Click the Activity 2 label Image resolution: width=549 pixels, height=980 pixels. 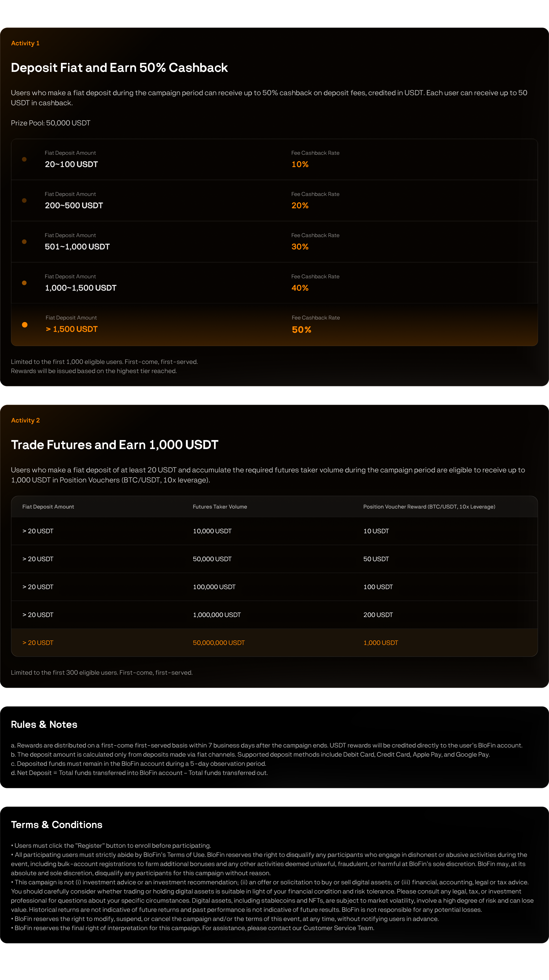tap(25, 420)
